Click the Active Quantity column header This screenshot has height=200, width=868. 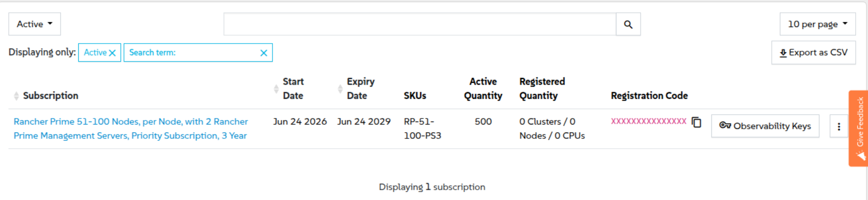483,89
